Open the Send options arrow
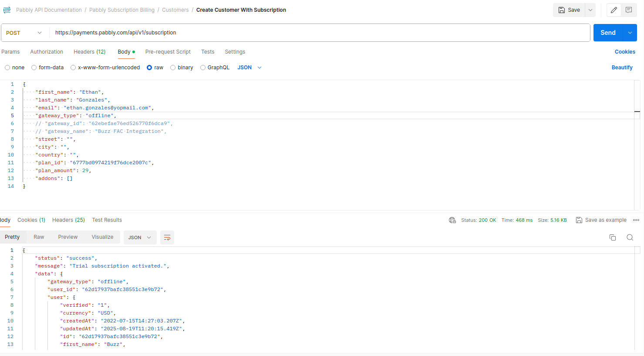 [630, 33]
